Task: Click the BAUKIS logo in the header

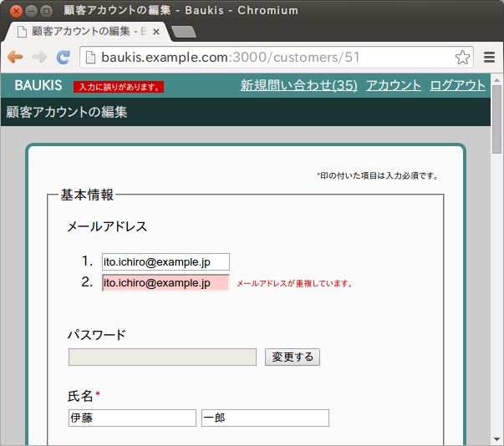Action: [38, 86]
